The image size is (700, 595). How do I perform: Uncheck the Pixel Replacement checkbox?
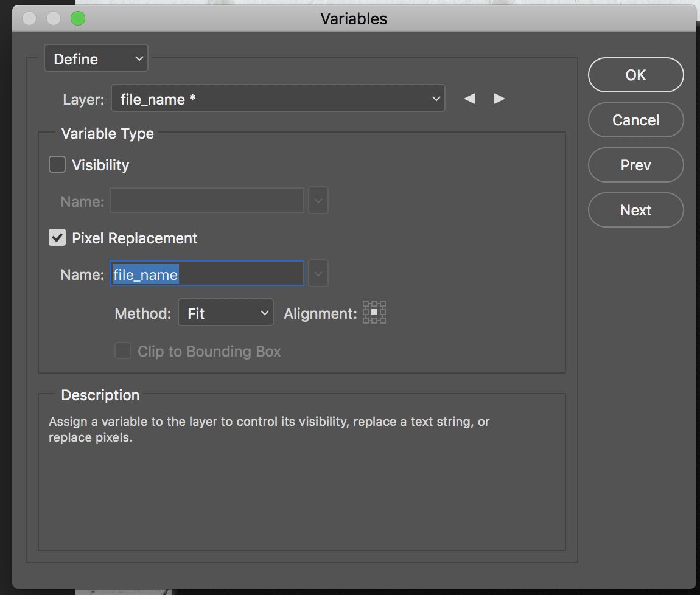57,237
